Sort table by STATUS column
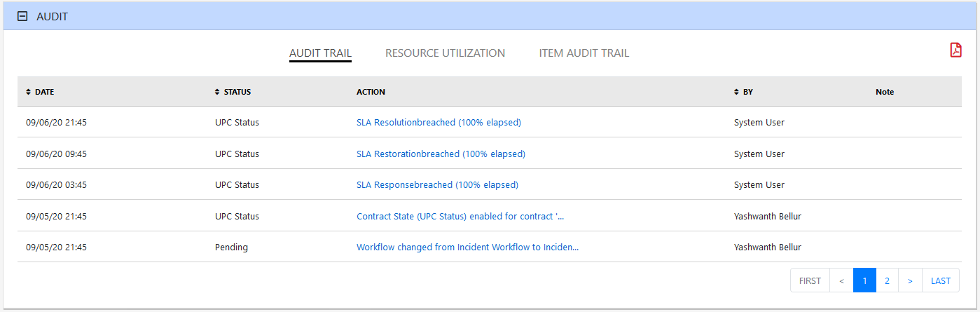Image resolution: width=980 pixels, height=312 pixels. point(233,92)
